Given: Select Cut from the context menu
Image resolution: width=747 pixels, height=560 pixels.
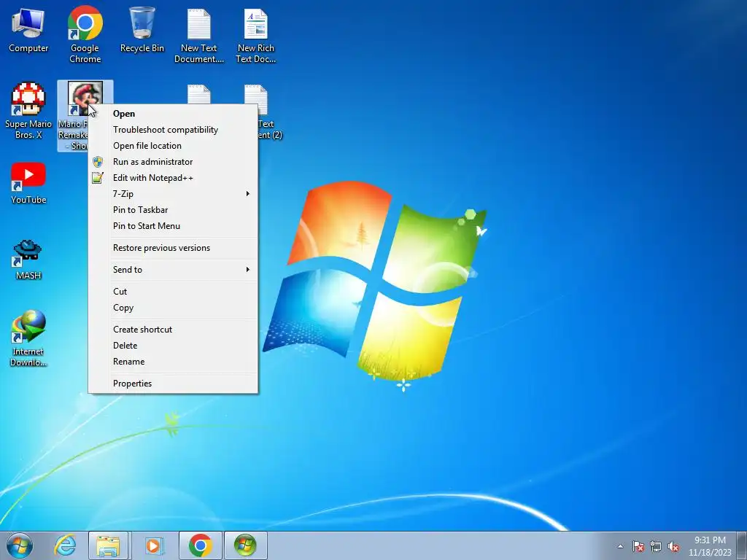Looking at the screenshot, I should (x=174, y=292).
